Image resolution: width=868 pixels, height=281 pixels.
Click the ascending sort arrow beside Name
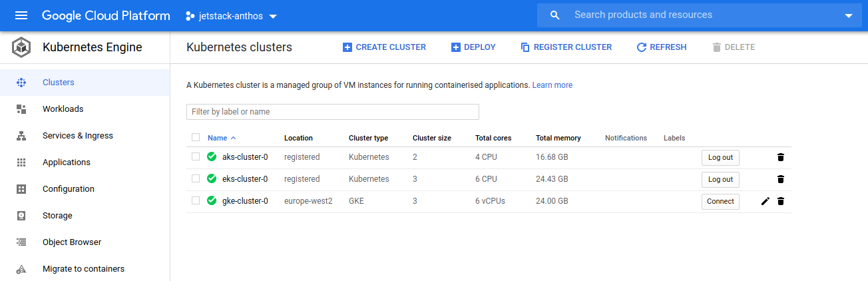coord(233,139)
